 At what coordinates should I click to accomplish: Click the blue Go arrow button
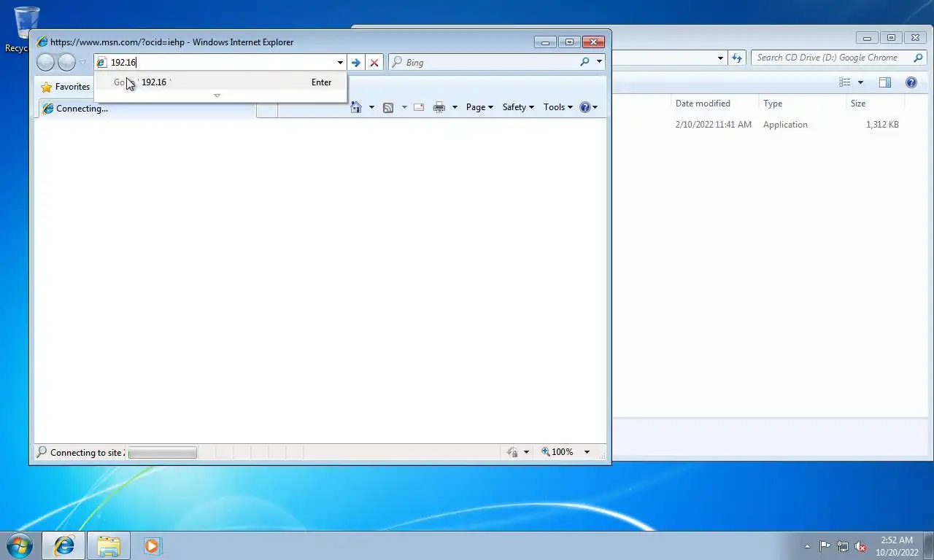click(356, 63)
